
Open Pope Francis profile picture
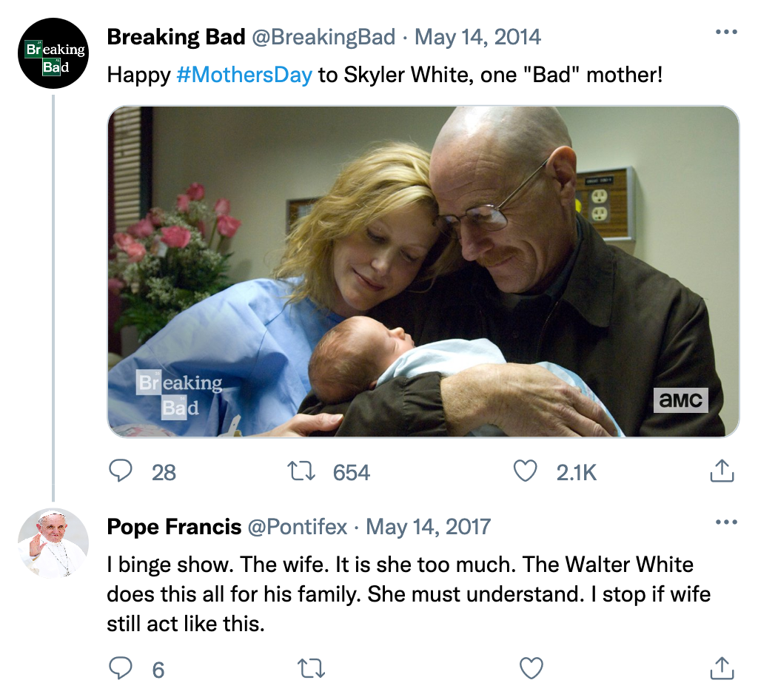[x=53, y=542]
